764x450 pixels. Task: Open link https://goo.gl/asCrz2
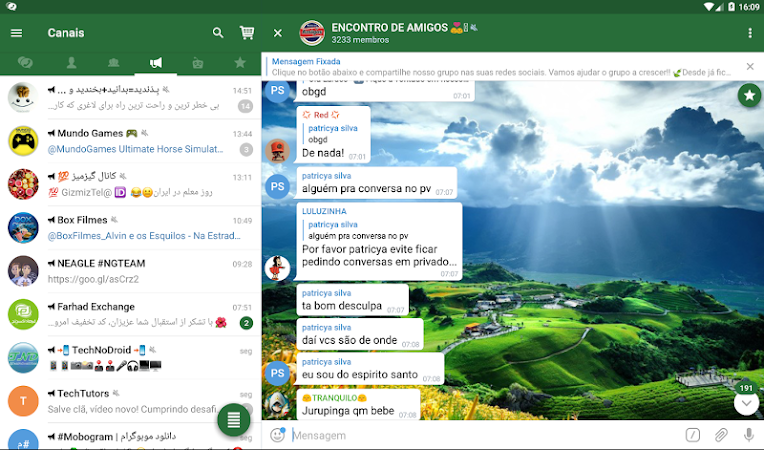[93, 279]
